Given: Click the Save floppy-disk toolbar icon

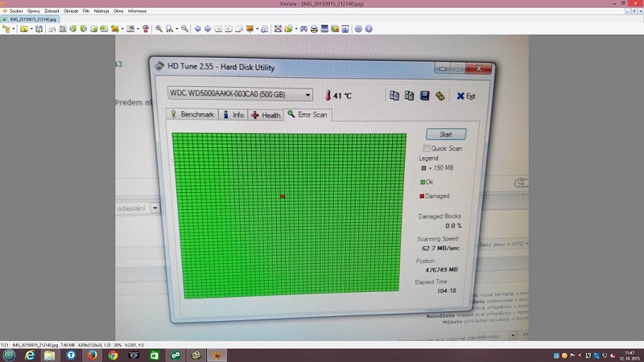Looking at the screenshot, I should click(39, 29).
